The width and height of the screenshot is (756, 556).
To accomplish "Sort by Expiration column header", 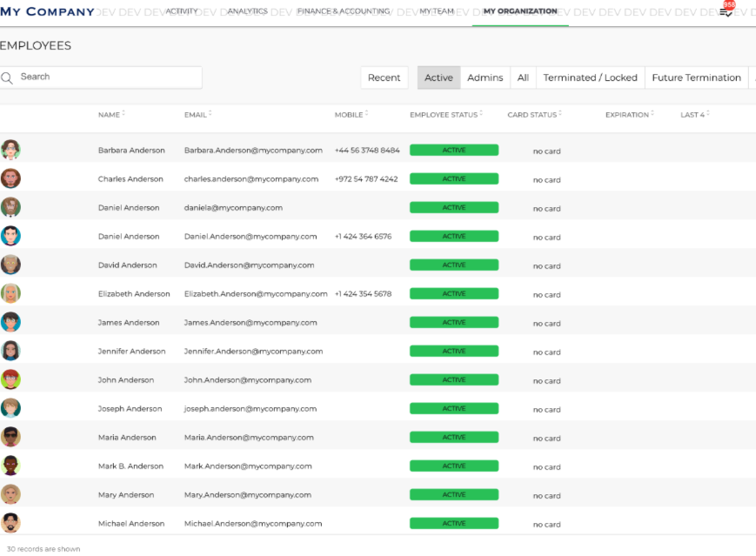I will (629, 115).
